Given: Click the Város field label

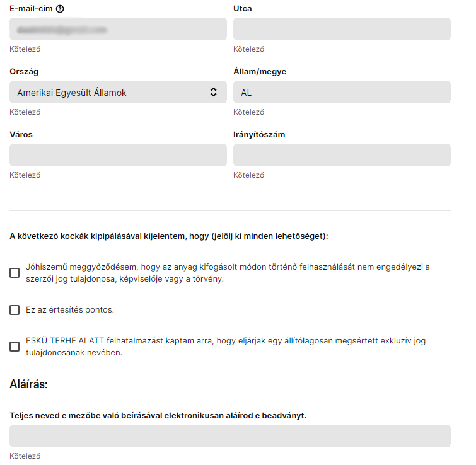Looking at the screenshot, I should (x=21, y=135).
